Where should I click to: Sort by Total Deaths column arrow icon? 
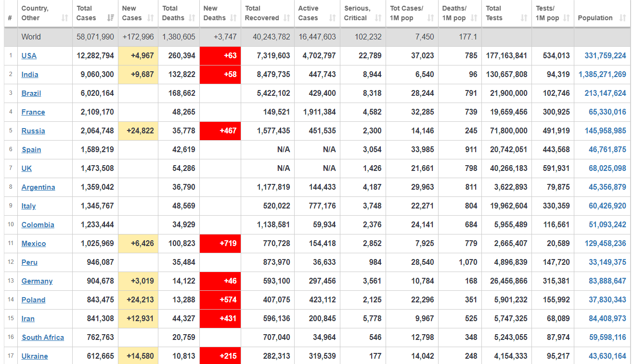coord(192,18)
